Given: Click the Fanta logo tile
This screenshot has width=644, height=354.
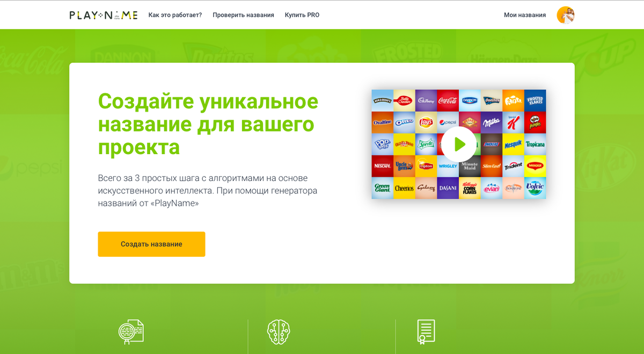Looking at the screenshot, I should click(x=513, y=101).
